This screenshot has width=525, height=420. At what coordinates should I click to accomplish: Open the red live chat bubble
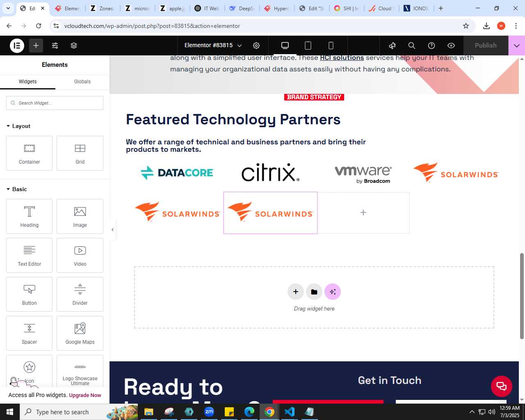click(x=502, y=386)
